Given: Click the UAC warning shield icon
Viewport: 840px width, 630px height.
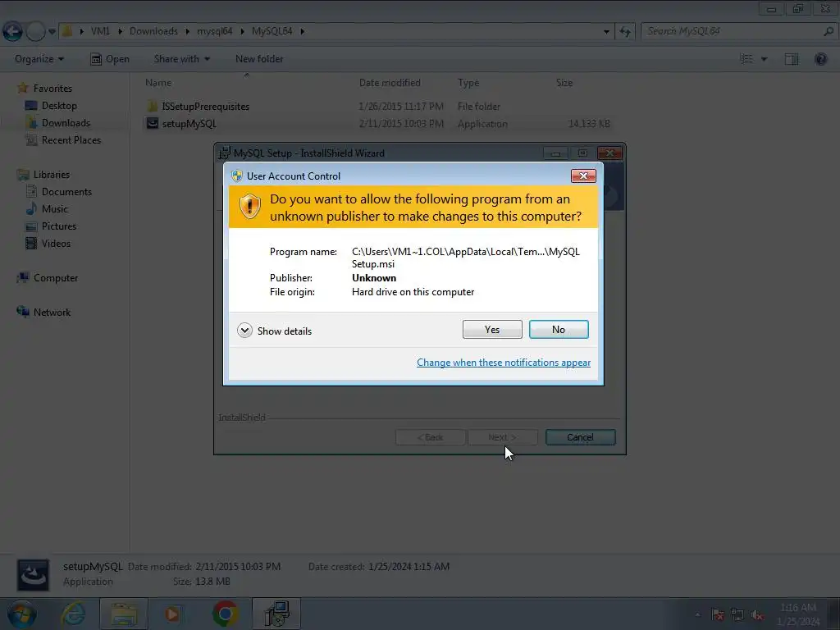Looking at the screenshot, I should 249,207.
